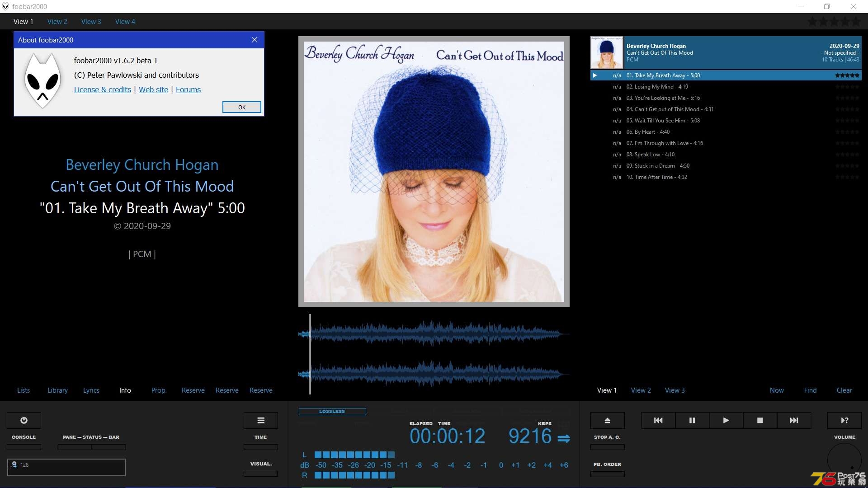Screen dimensions: 868x488
Task: Switch to the View 2 tab
Action: point(57,21)
